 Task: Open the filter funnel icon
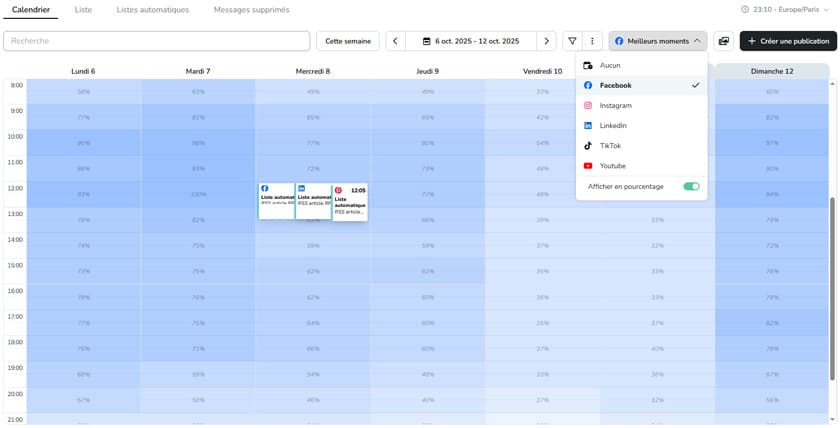(573, 41)
